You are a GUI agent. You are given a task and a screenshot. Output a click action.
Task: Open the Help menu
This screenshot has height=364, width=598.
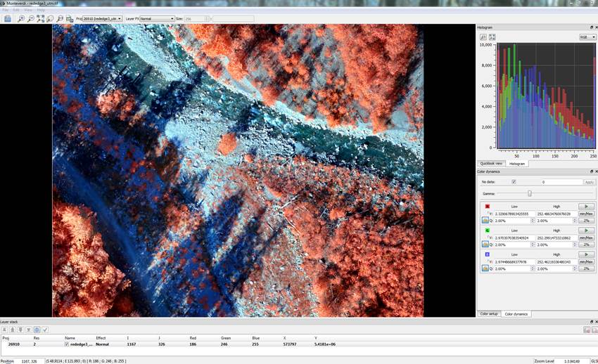(x=41, y=10)
